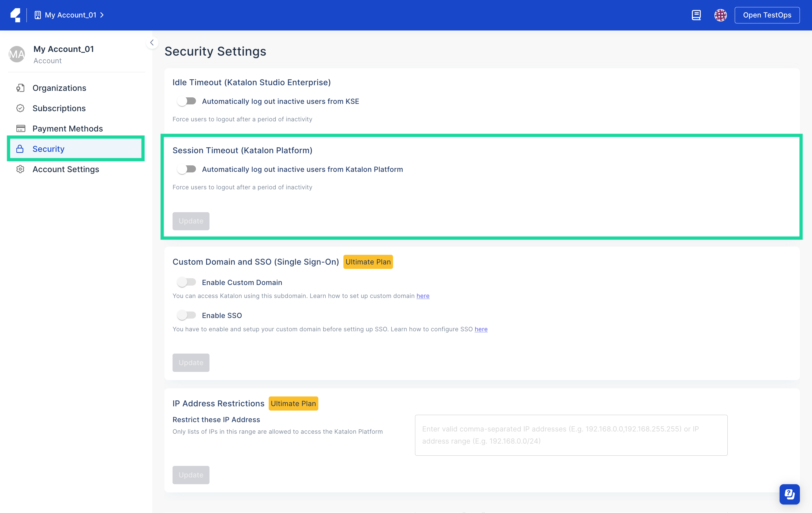The width and height of the screenshot is (812, 513).
Task: Open the documentation book icon
Action: (x=696, y=15)
